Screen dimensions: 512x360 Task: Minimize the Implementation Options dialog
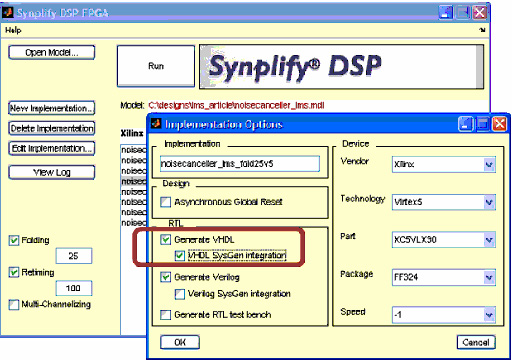tap(465, 124)
